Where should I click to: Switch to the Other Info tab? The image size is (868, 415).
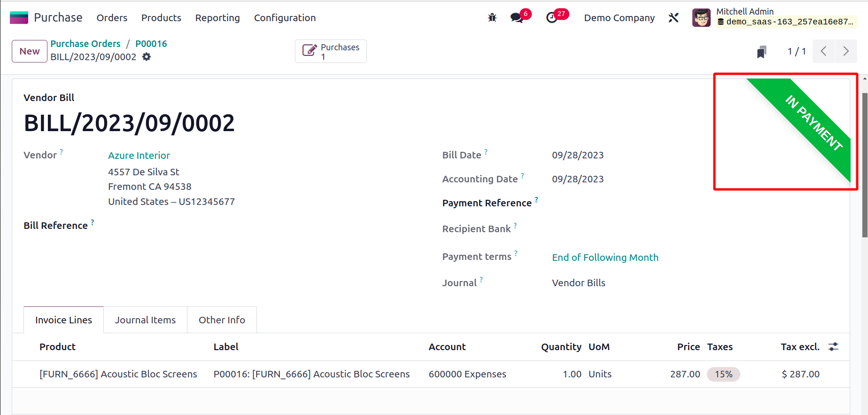click(222, 320)
